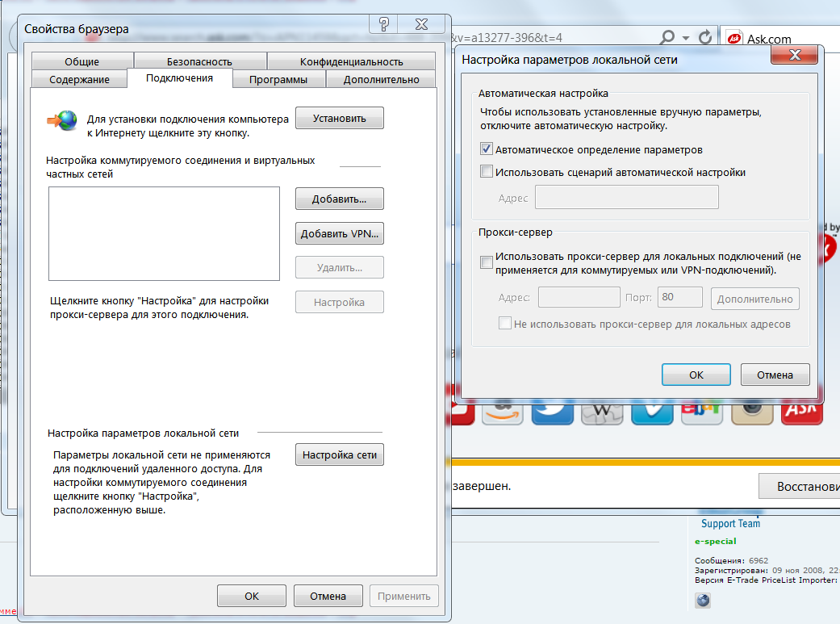
Task: Click the globe connection wizard icon
Action: tap(63, 120)
